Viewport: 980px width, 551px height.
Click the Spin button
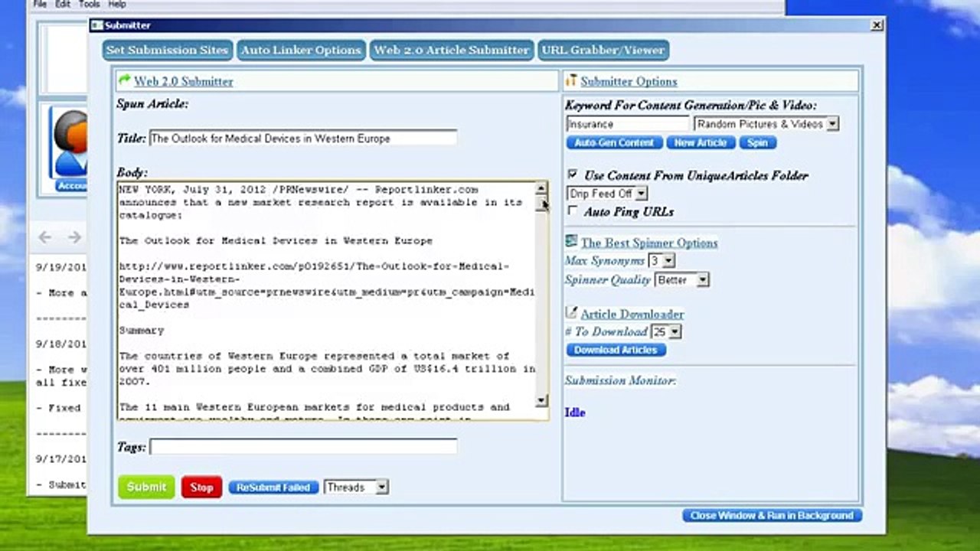tap(758, 143)
